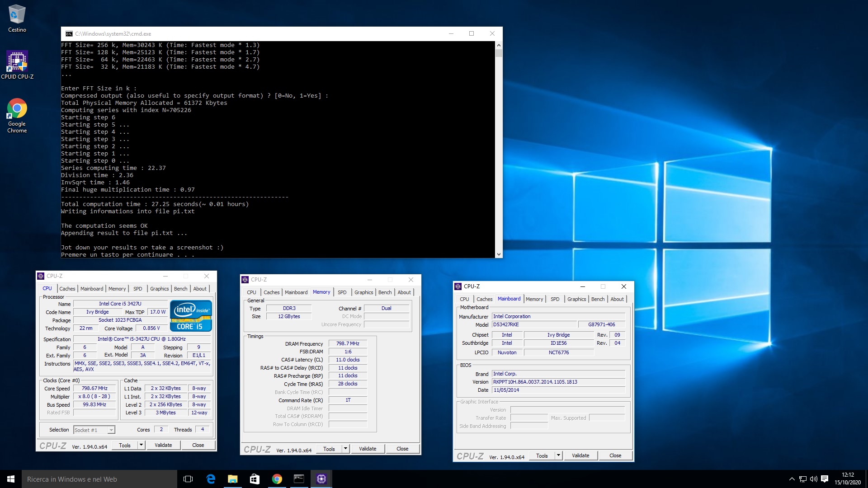Open Tools dropdown arrow in right CPU-Z window
The image size is (868, 488).
pos(558,455)
